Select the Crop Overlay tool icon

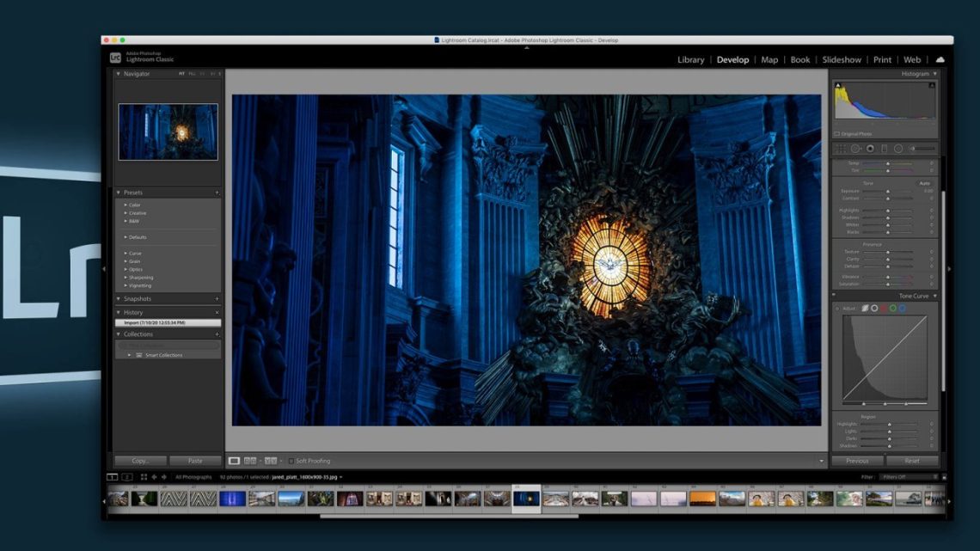point(840,149)
